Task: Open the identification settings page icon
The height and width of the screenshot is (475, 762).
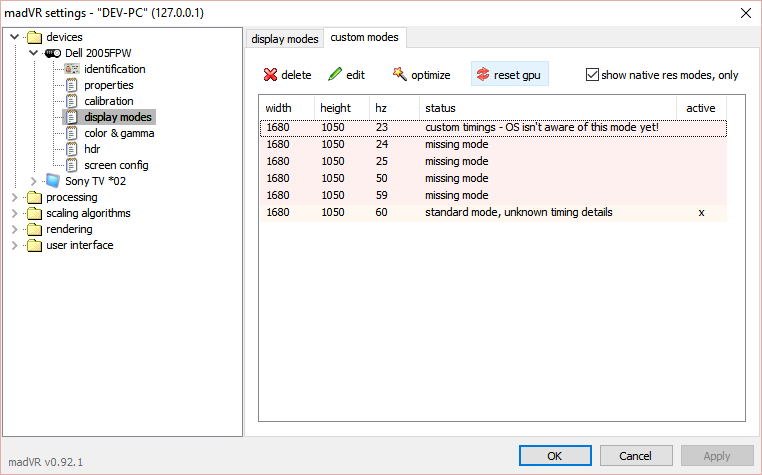Action: (x=71, y=69)
